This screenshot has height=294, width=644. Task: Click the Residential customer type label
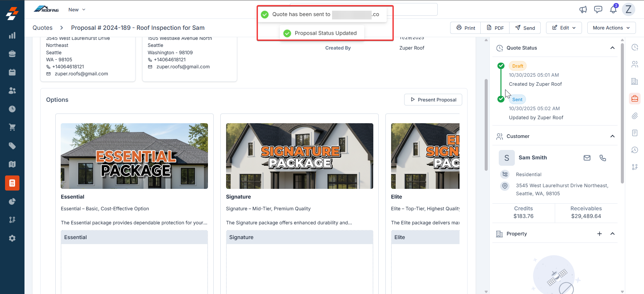[529, 174]
